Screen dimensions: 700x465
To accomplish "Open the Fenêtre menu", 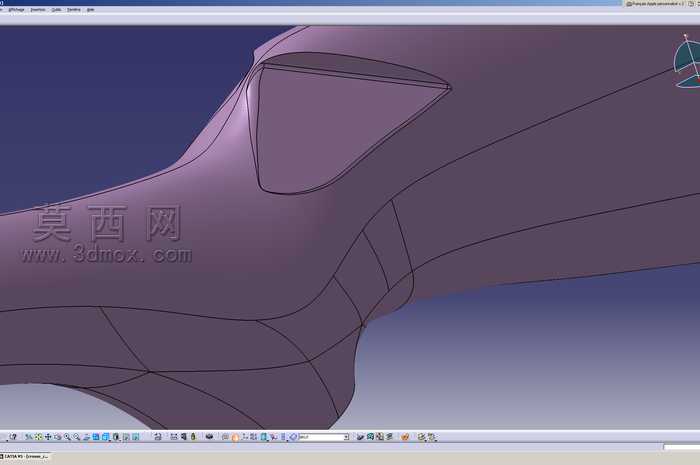I will pyautogui.click(x=74, y=10).
